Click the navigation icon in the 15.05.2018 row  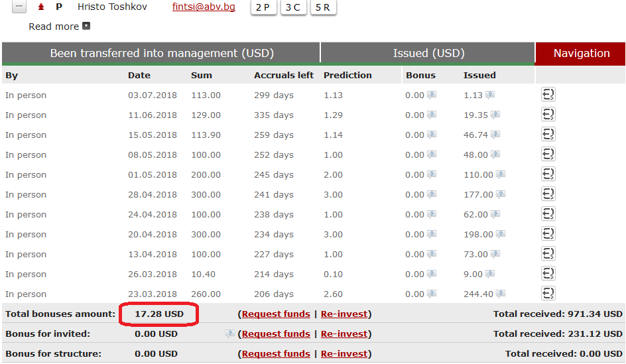pos(548,135)
